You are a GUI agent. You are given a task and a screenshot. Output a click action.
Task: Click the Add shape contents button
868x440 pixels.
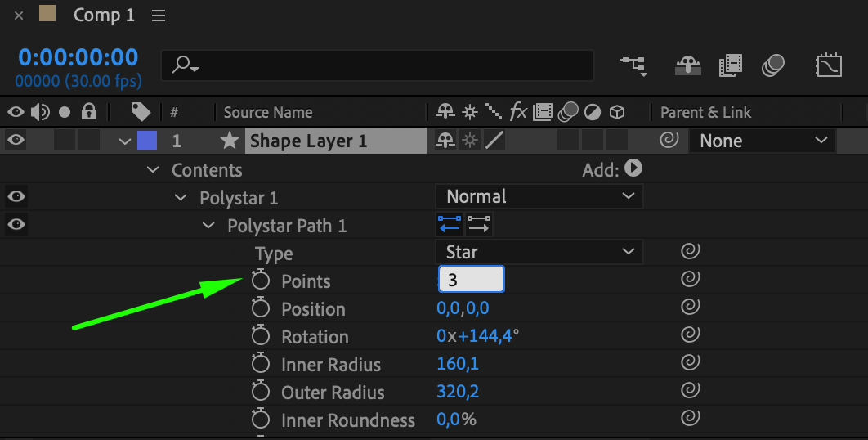coord(633,168)
